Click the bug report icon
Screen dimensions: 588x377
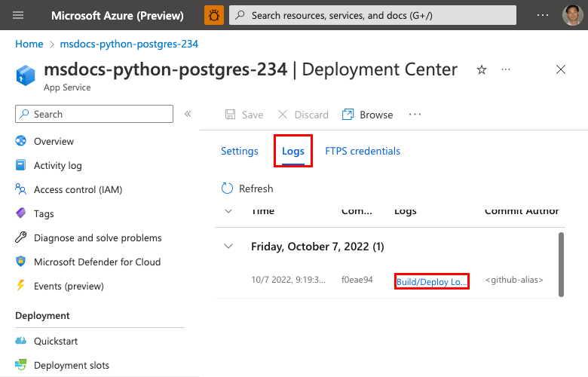[x=214, y=15]
